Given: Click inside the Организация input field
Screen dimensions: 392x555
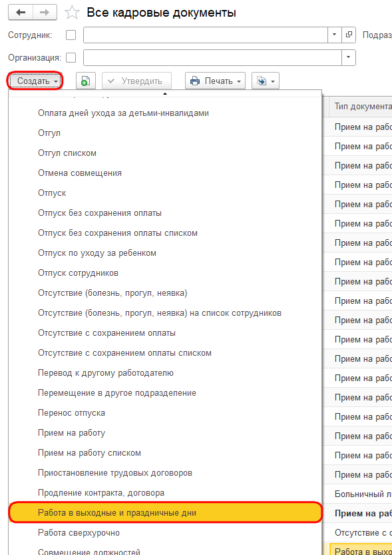Looking at the screenshot, I should coord(212,58).
